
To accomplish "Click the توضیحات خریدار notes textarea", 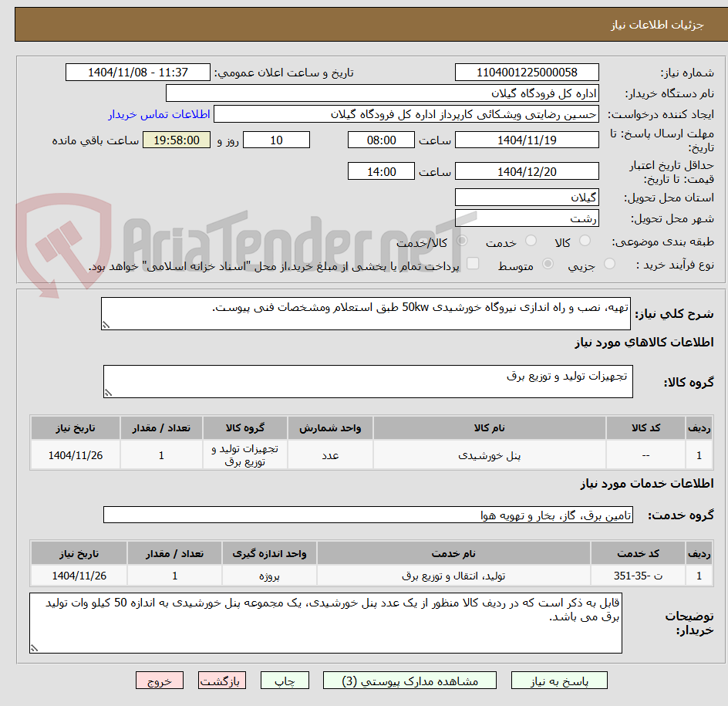I will pos(325,623).
